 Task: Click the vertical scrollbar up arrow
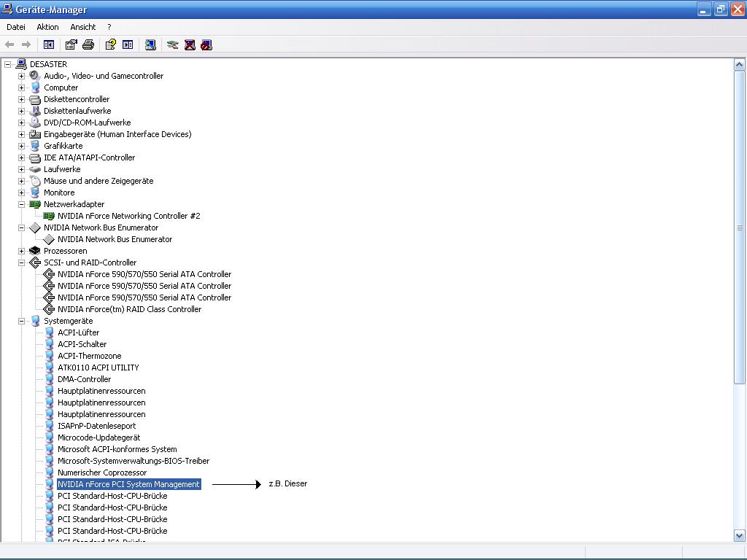(740, 65)
